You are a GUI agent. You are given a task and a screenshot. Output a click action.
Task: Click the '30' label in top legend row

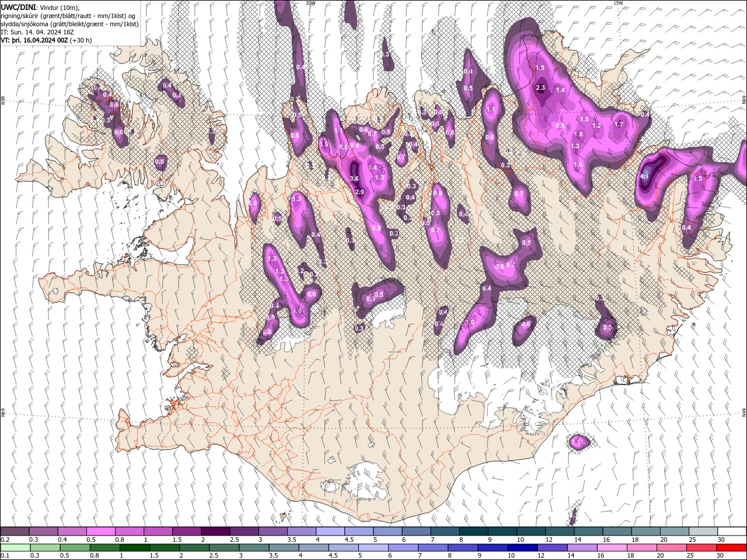(x=720, y=540)
